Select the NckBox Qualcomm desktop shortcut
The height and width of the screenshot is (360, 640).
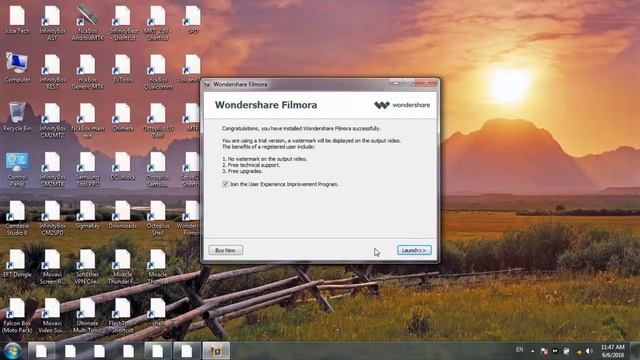158,72
